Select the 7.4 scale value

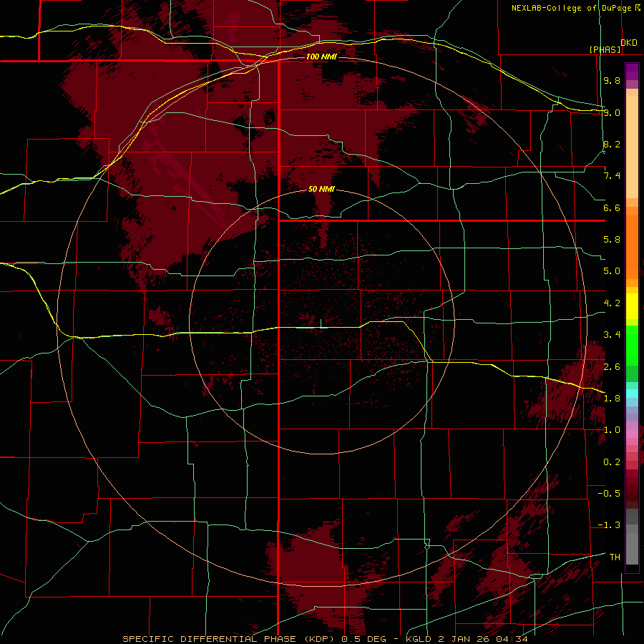pyautogui.click(x=612, y=176)
